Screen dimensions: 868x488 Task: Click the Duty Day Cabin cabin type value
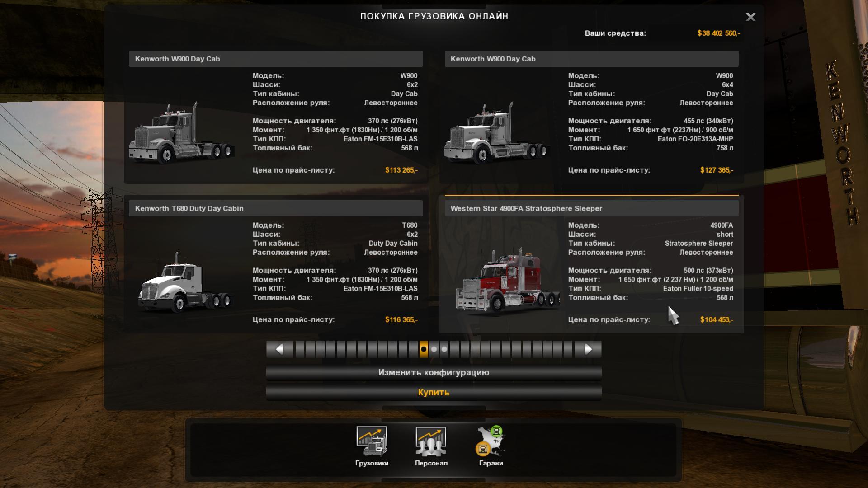tap(393, 244)
